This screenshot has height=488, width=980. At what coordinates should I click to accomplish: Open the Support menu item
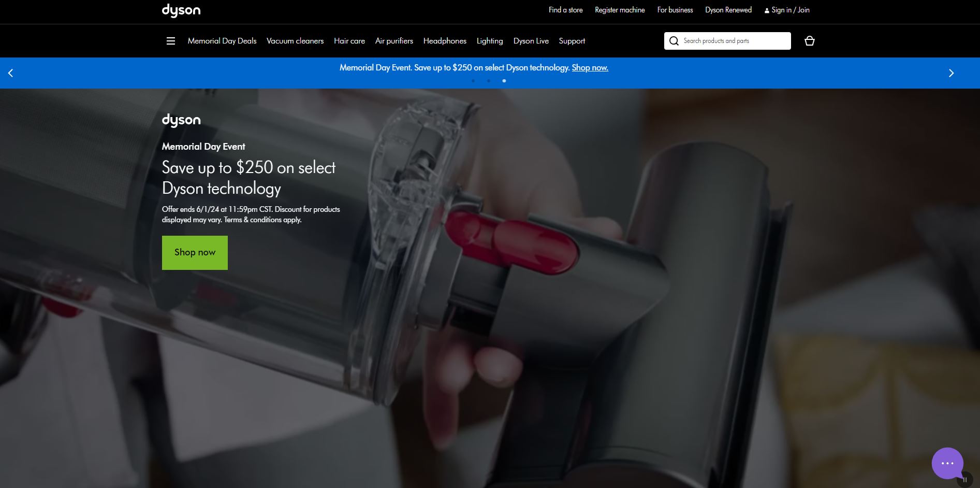pyautogui.click(x=572, y=41)
